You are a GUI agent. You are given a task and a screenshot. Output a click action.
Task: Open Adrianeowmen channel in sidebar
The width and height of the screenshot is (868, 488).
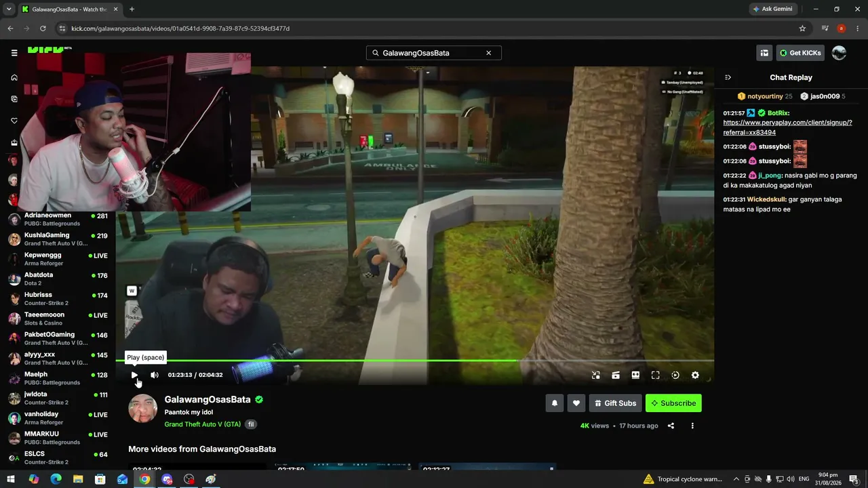(x=58, y=220)
